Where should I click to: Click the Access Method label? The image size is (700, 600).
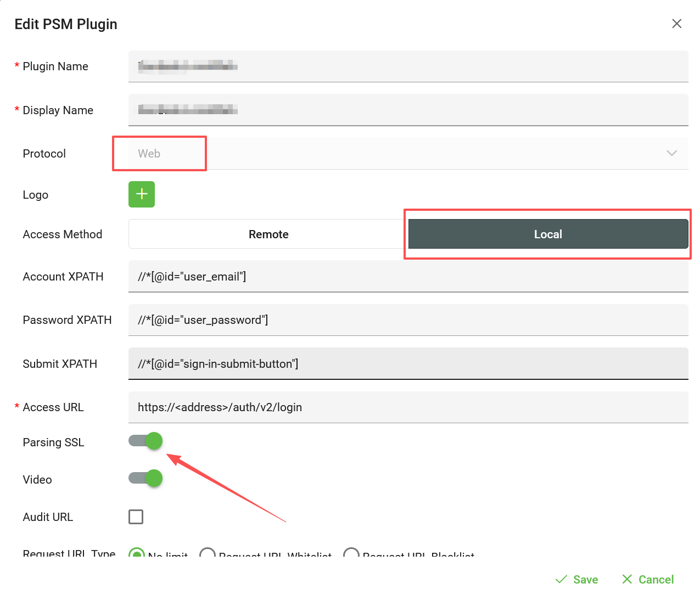(63, 234)
